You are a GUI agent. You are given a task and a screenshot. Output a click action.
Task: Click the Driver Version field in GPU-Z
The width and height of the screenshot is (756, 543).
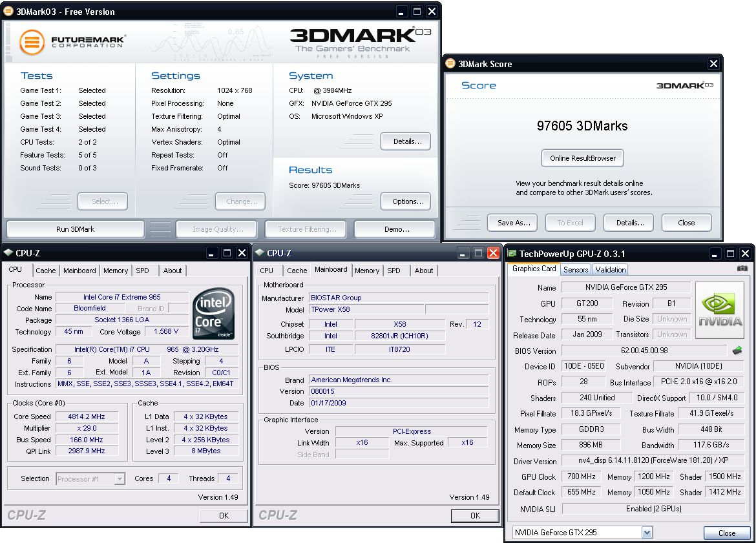(x=653, y=460)
